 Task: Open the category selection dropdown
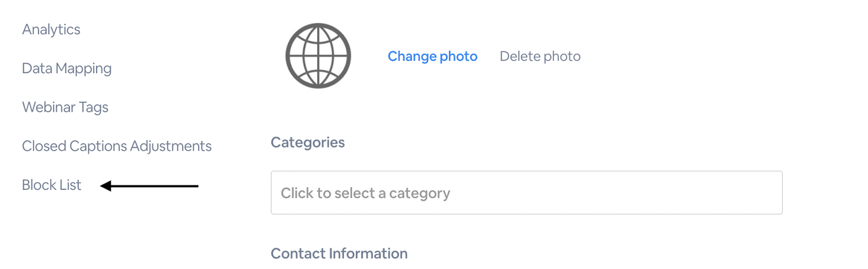(x=526, y=193)
